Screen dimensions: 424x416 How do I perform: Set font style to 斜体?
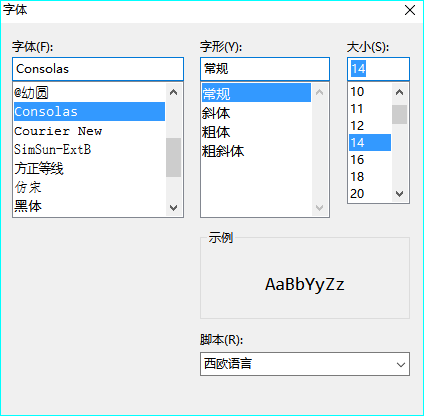click(x=256, y=113)
